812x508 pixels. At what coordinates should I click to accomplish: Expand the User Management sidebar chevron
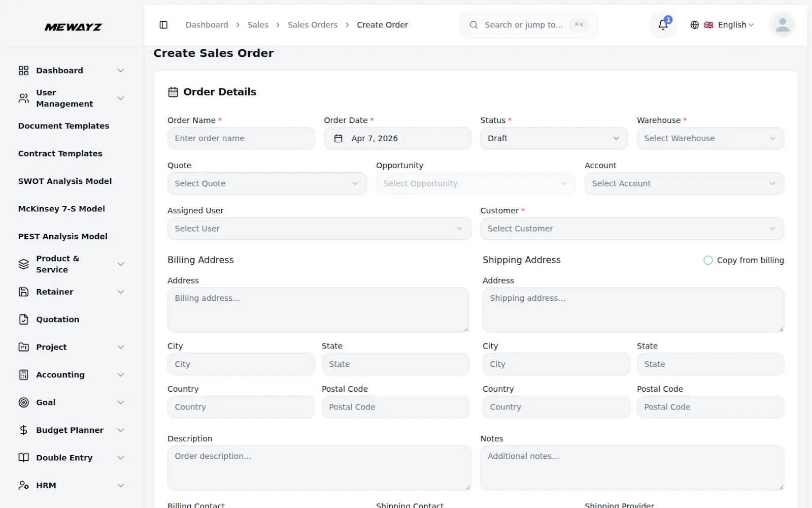coord(121,98)
